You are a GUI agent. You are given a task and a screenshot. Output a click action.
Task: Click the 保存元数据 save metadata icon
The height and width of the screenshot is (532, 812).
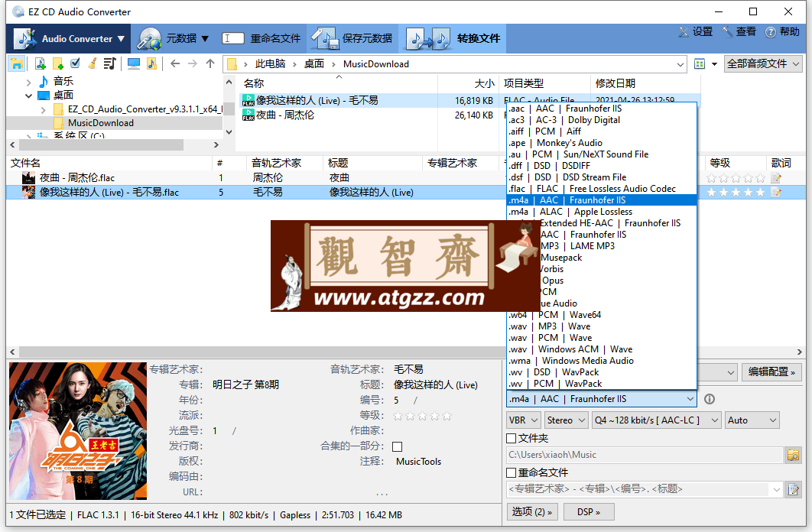(325, 38)
